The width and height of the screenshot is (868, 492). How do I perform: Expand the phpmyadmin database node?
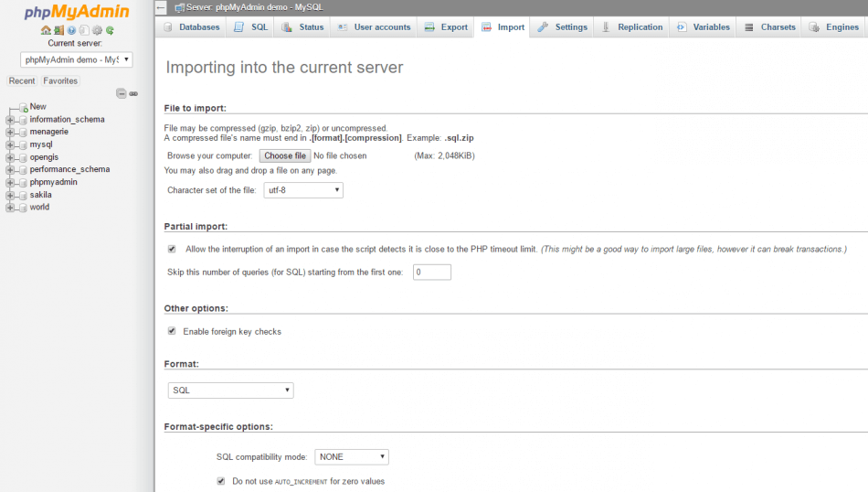pos(10,183)
